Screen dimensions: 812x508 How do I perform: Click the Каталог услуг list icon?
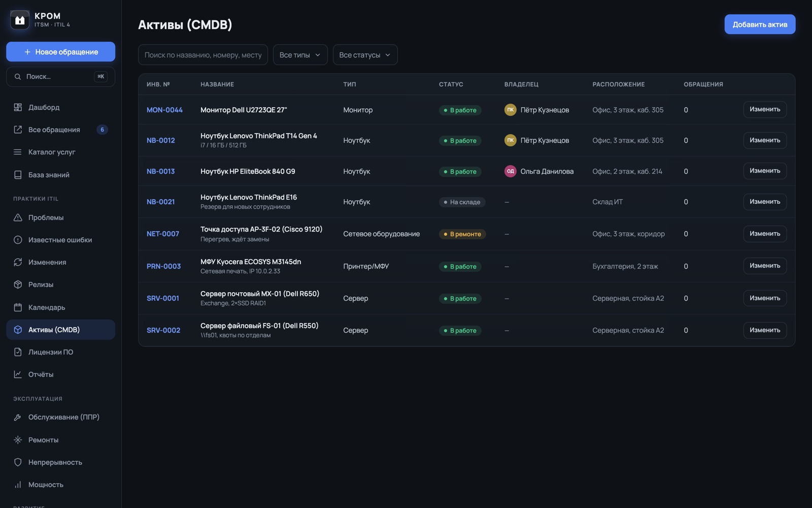pyautogui.click(x=18, y=152)
